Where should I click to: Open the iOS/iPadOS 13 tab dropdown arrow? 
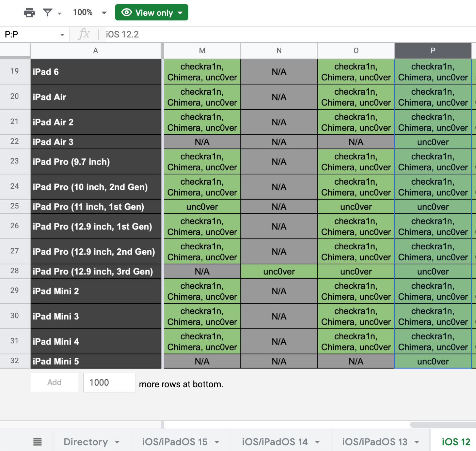pos(417,442)
